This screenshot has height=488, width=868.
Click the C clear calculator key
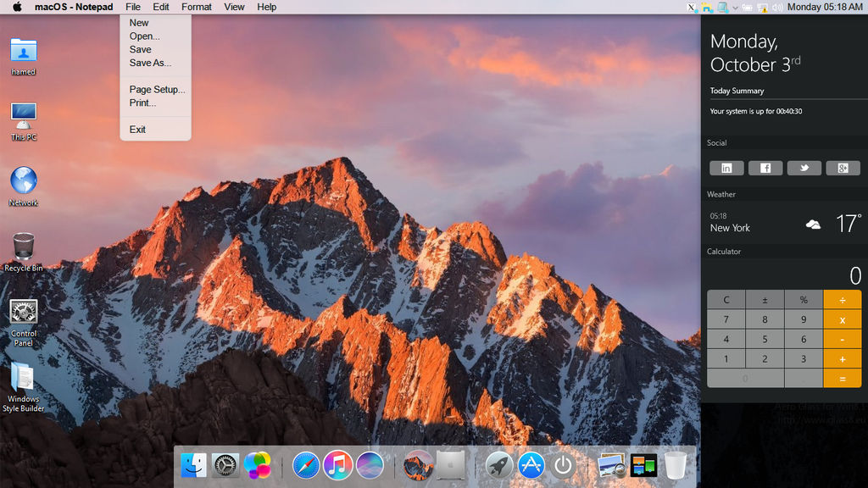[726, 300]
